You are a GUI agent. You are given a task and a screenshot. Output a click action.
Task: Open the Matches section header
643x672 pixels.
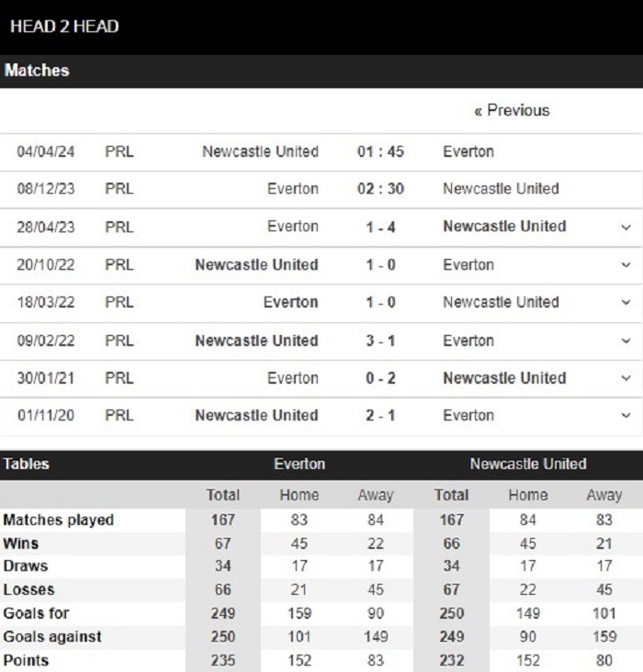click(37, 71)
